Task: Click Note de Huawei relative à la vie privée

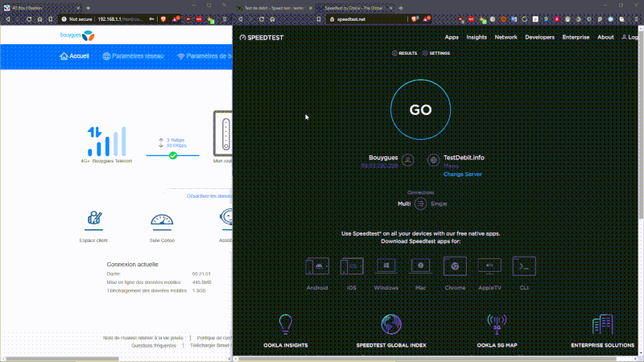Action: [x=143, y=338]
